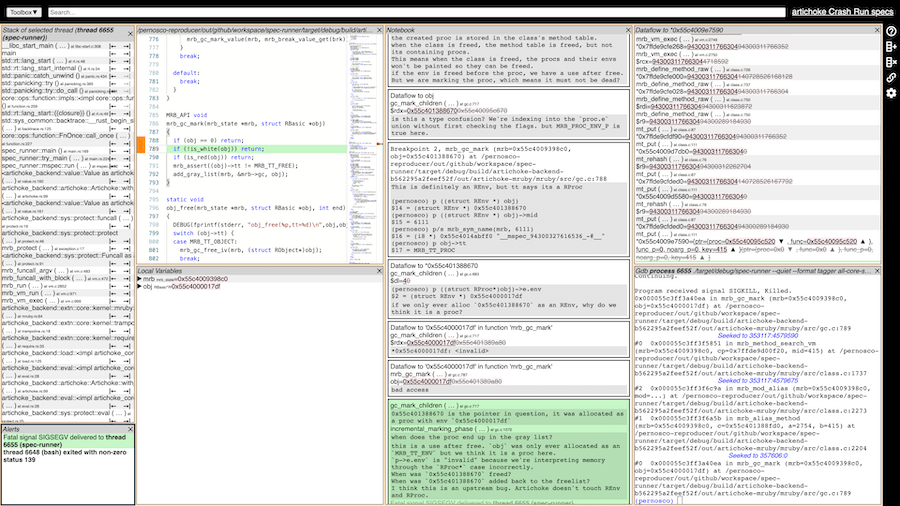Click up arrow after func=0x55c40095c520
This screenshot has height=506, width=900.
863,242
